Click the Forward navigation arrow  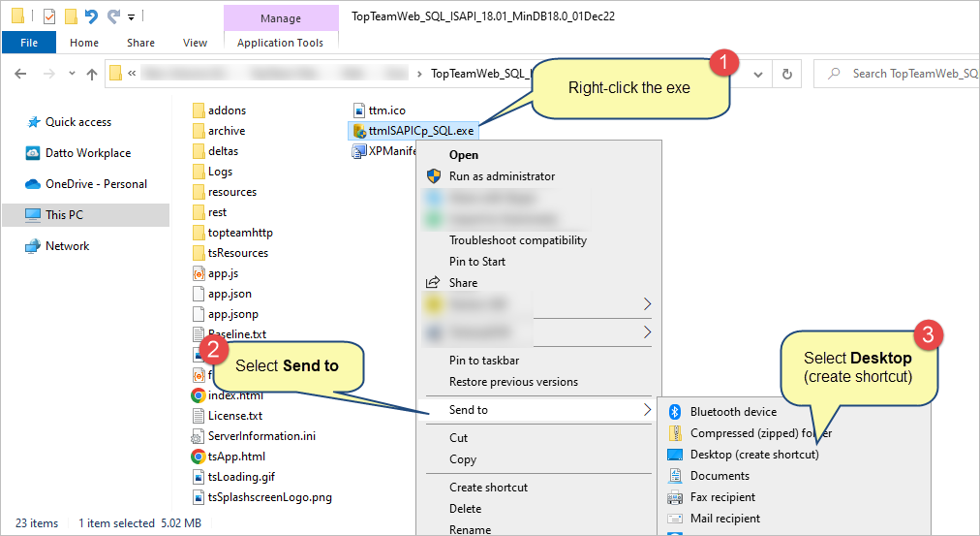pos(48,74)
